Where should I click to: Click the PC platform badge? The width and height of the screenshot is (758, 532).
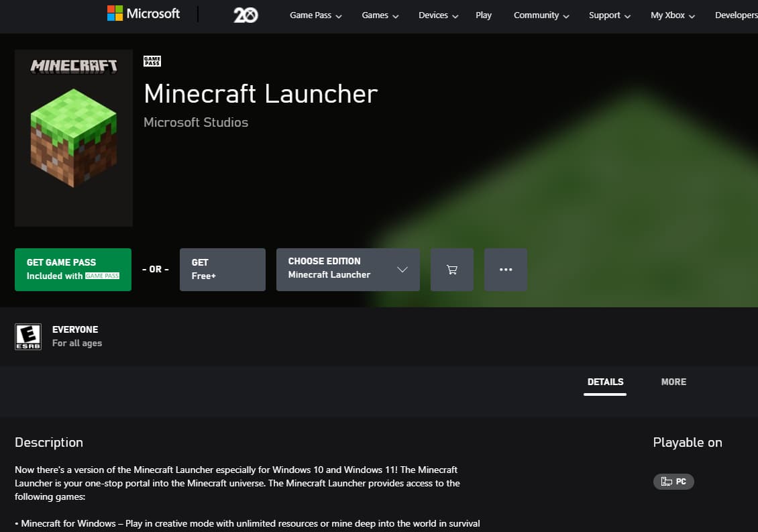673,482
